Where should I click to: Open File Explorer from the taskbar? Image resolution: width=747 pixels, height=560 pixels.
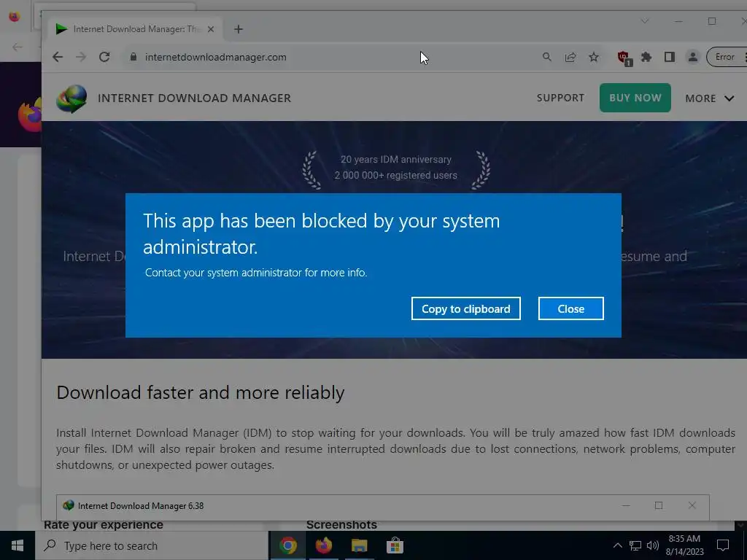click(359, 545)
